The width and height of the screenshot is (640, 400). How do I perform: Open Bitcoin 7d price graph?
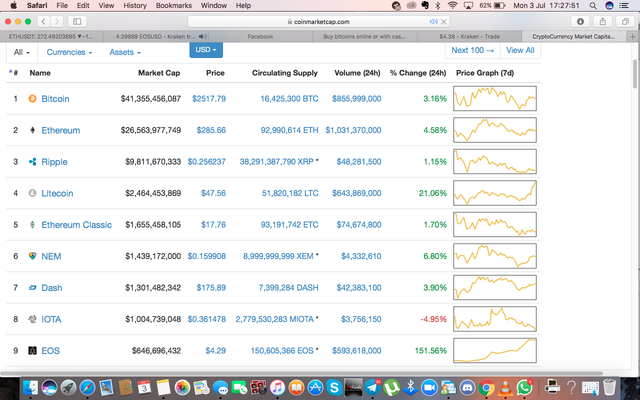(x=495, y=98)
